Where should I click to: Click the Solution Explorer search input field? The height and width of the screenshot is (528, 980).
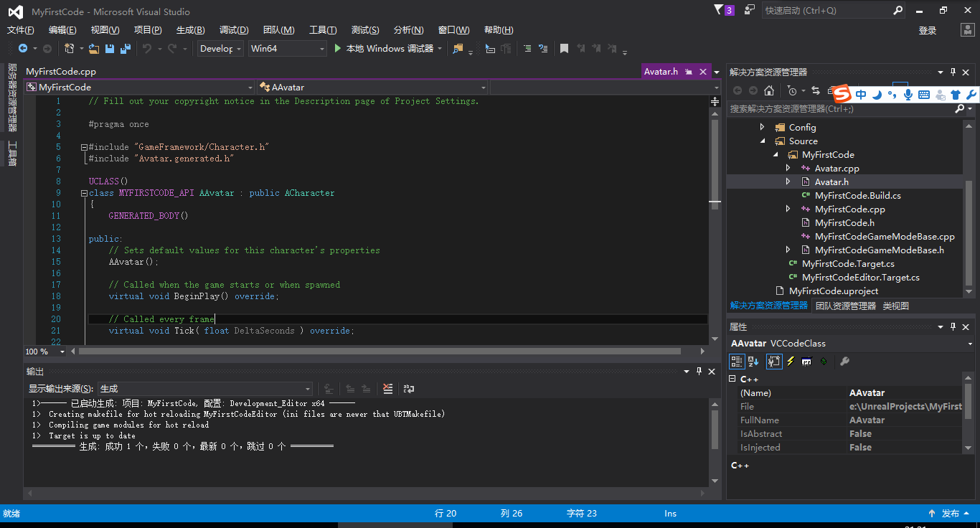click(x=840, y=109)
